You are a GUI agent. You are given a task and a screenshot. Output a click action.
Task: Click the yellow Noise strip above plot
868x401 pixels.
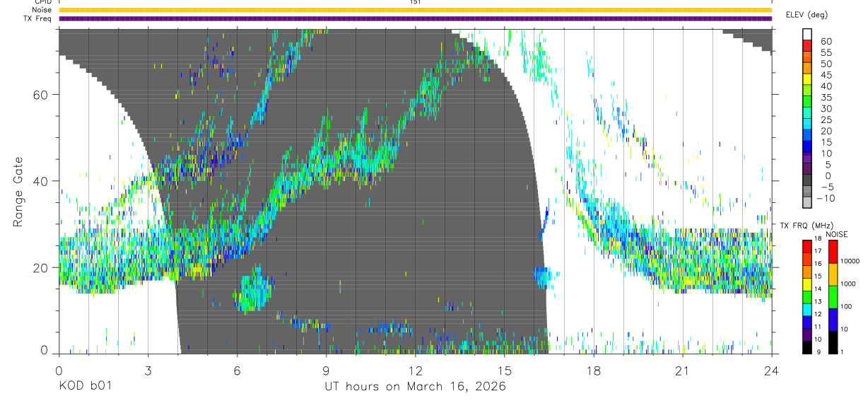point(415,10)
